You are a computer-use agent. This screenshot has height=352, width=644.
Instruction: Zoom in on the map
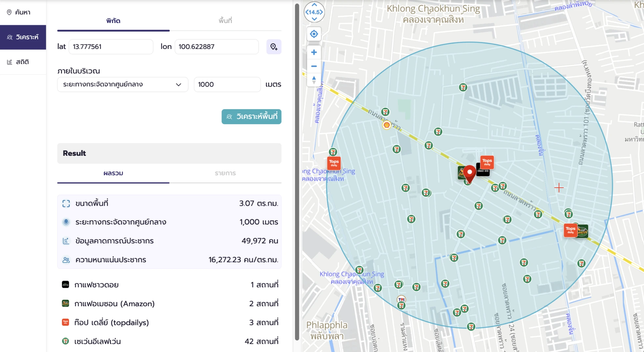(x=314, y=52)
